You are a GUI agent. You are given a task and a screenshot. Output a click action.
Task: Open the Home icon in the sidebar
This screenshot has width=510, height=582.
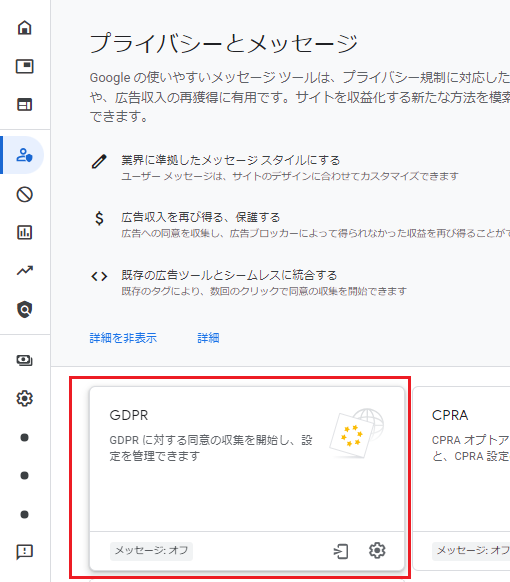(x=24, y=27)
